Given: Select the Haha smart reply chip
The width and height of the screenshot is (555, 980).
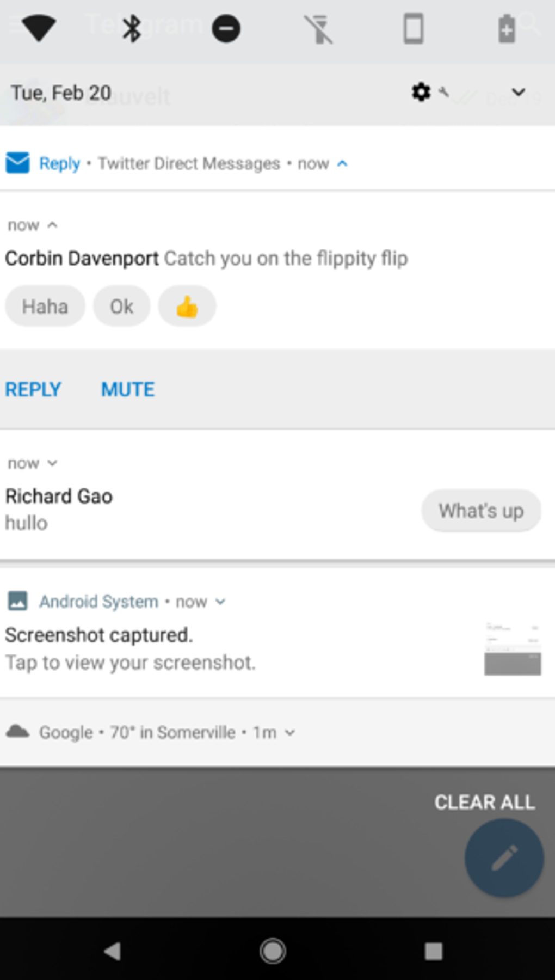Looking at the screenshot, I should (45, 306).
